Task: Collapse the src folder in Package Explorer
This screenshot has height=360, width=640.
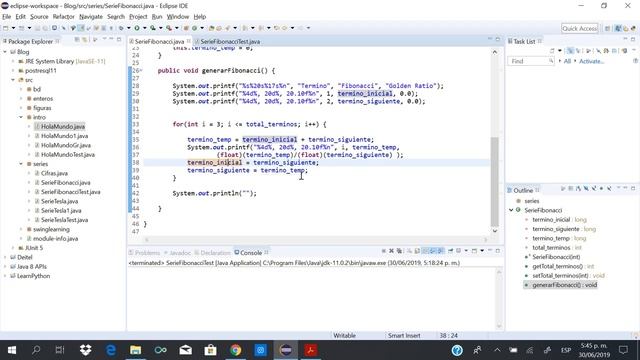Action: [13, 80]
